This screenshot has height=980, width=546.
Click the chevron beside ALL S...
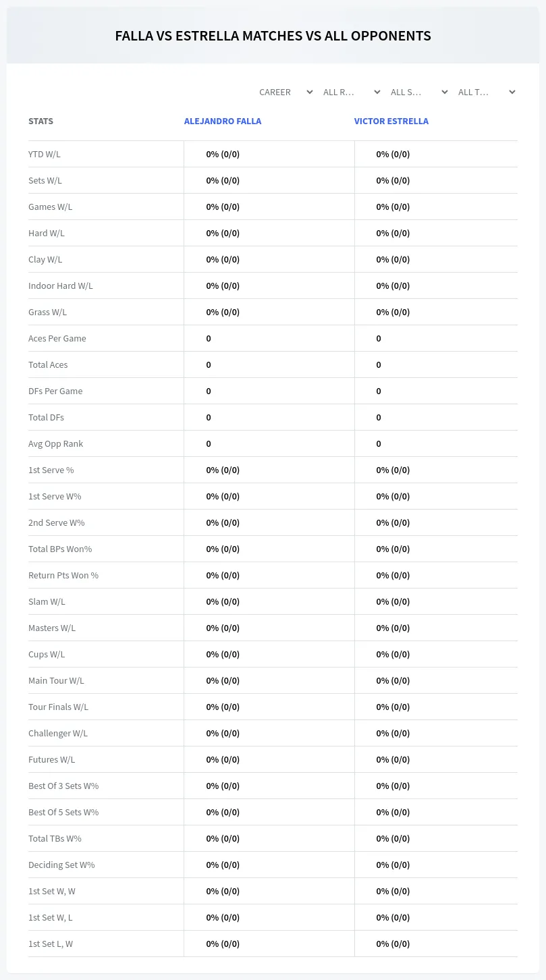(x=445, y=92)
